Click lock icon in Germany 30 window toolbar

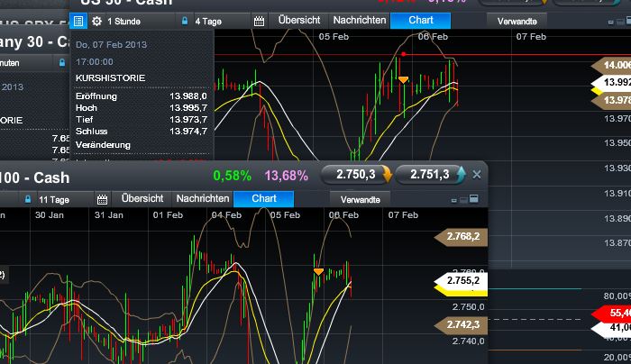[62, 63]
